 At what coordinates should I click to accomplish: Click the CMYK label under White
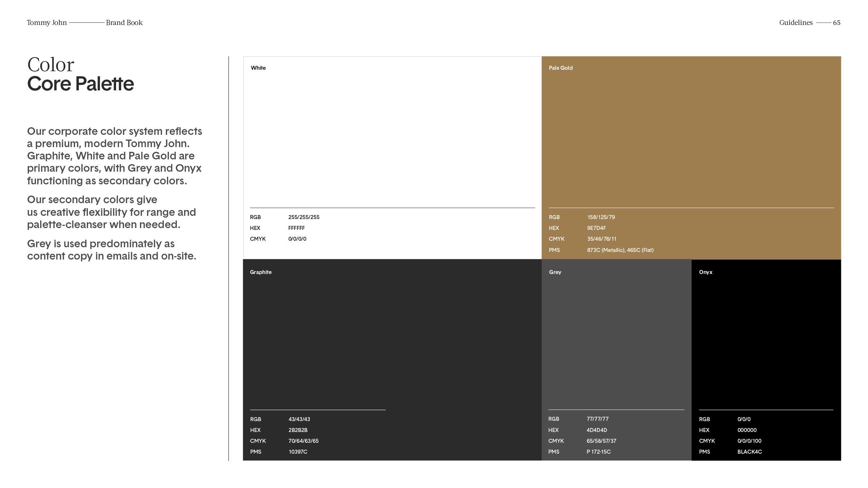coord(258,239)
